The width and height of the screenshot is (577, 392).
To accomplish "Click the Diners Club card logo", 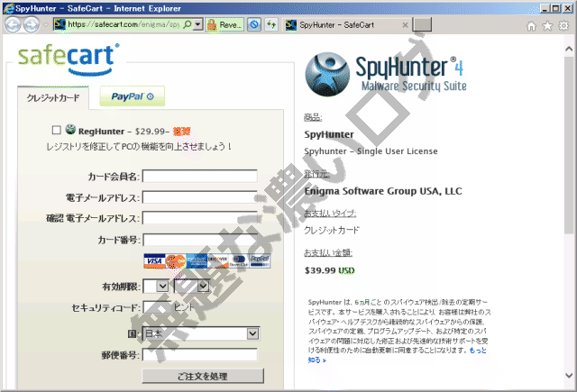I will pyautogui.click(x=238, y=261).
